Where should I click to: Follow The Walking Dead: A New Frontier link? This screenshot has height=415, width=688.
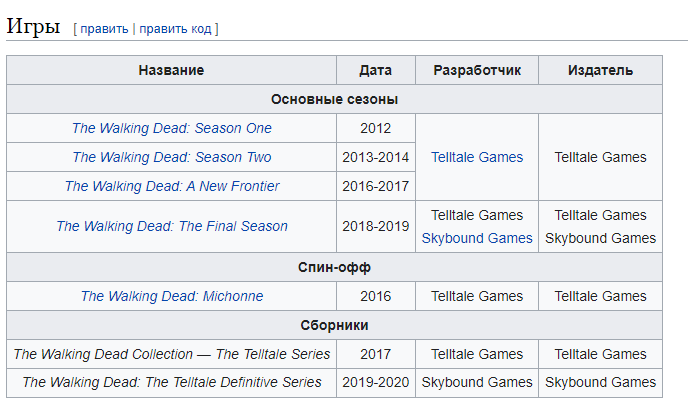coord(172,186)
